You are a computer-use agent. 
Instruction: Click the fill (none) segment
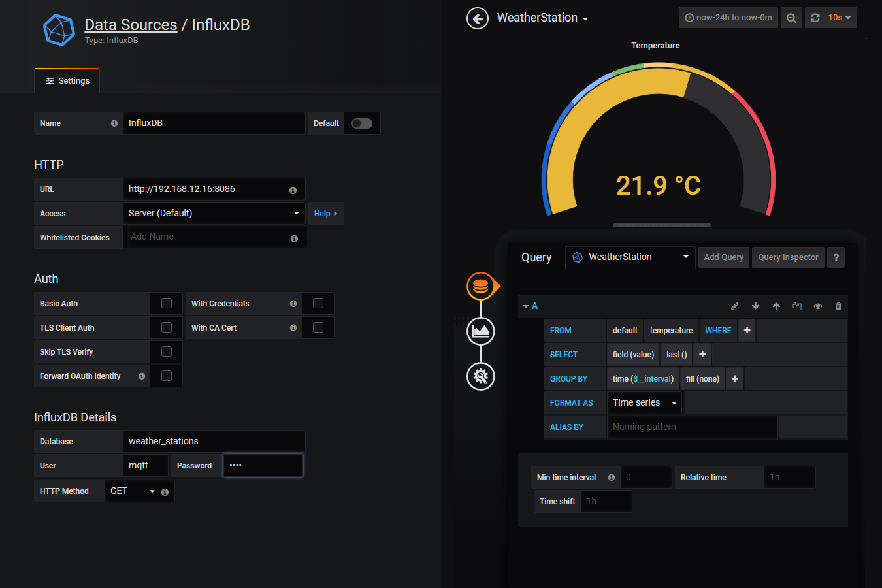tap(702, 379)
